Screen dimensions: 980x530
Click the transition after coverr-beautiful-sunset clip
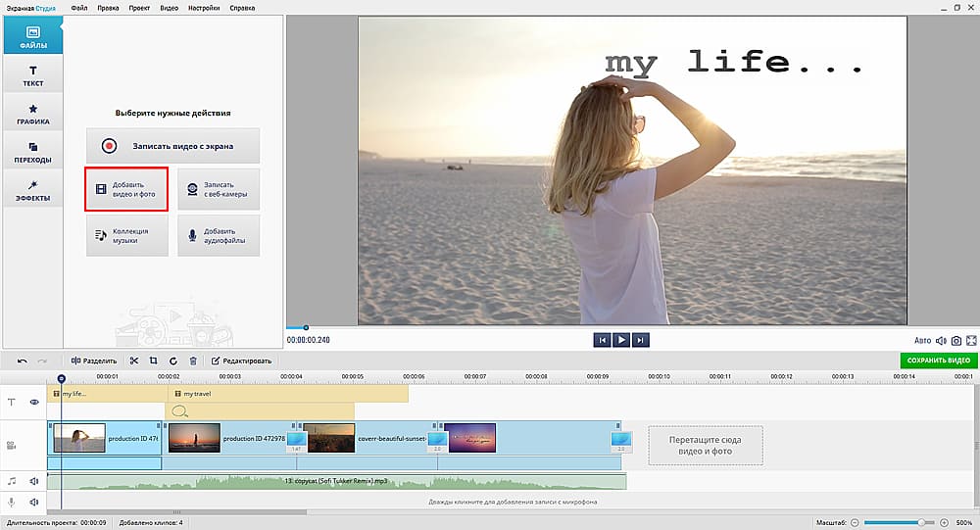[437, 441]
